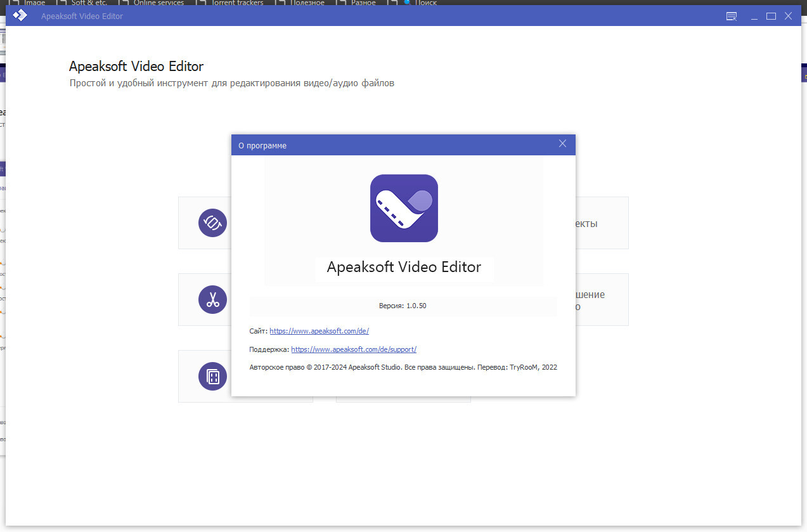Click the "О программе" dialog title
Viewport: 807px width, 532px height.
pos(262,146)
